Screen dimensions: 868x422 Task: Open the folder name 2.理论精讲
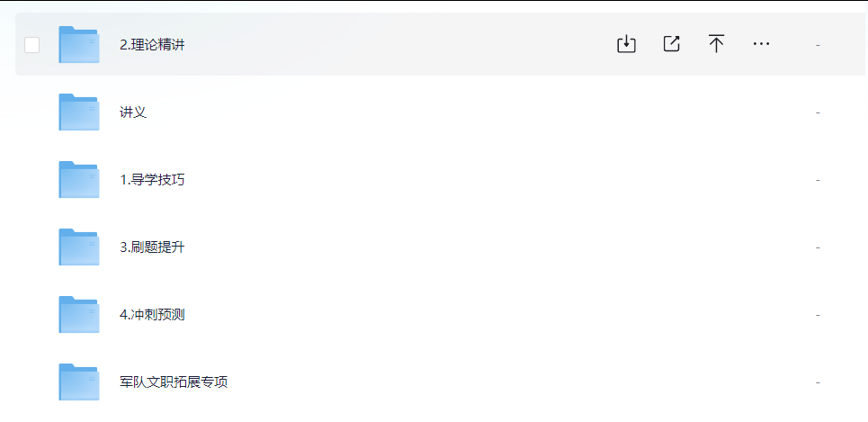click(152, 45)
